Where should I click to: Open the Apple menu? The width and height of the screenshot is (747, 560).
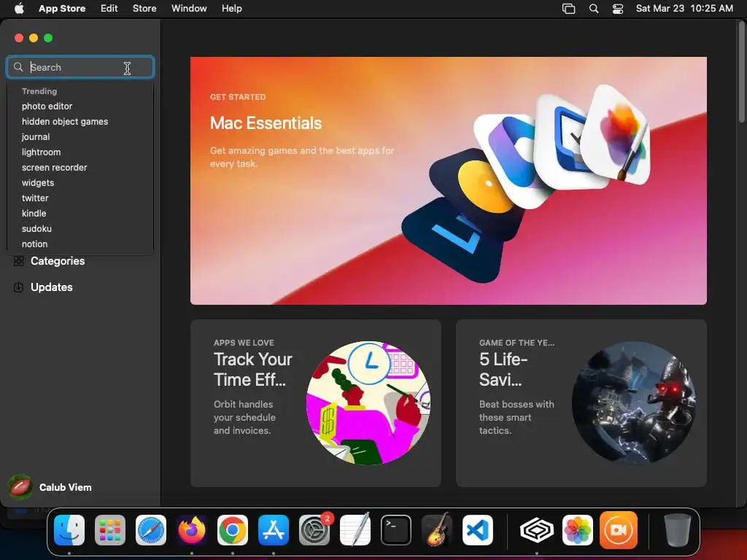pyautogui.click(x=19, y=8)
